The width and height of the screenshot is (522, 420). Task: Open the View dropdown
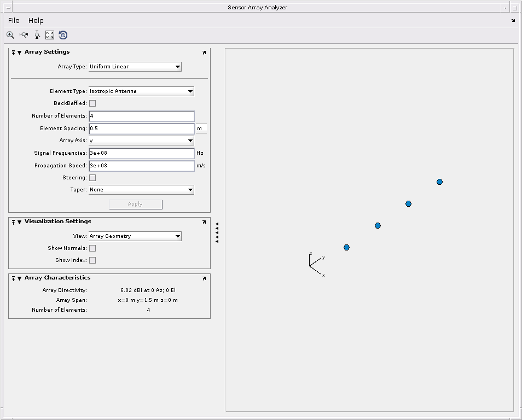click(135, 236)
